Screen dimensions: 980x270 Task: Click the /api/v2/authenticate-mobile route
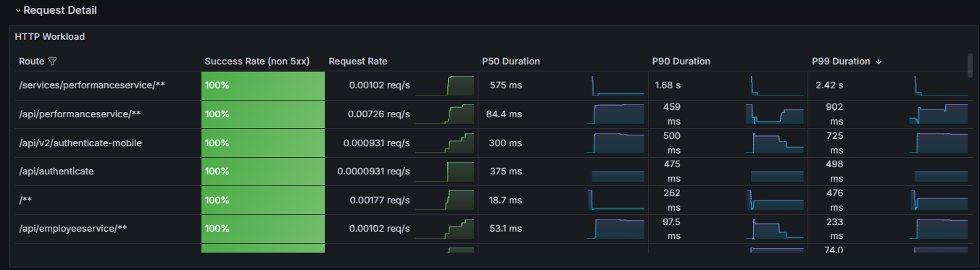point(80,143)
